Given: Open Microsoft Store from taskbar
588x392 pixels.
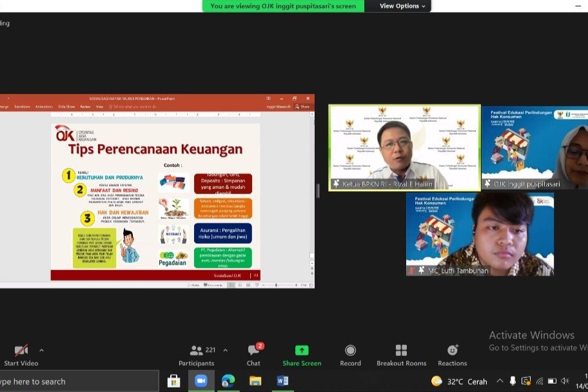Looking at the screenshot, I should (x=173, y=381).
